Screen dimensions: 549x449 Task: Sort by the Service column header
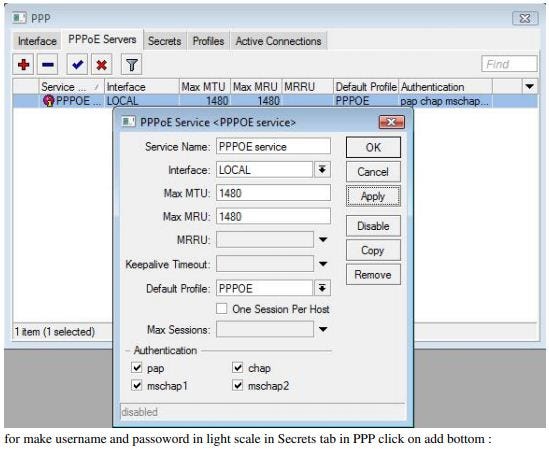(x=71, y=87)
